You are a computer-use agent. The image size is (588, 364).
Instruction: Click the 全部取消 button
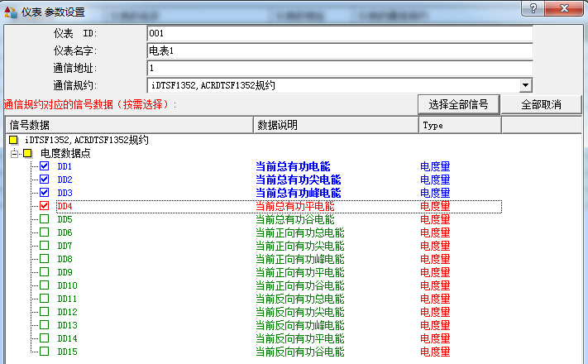click(x=541, y=104)
